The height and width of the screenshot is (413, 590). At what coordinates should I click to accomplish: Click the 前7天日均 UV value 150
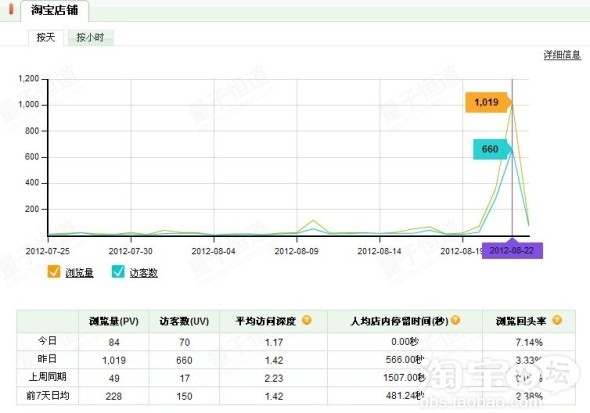click(x=184, y=396)
